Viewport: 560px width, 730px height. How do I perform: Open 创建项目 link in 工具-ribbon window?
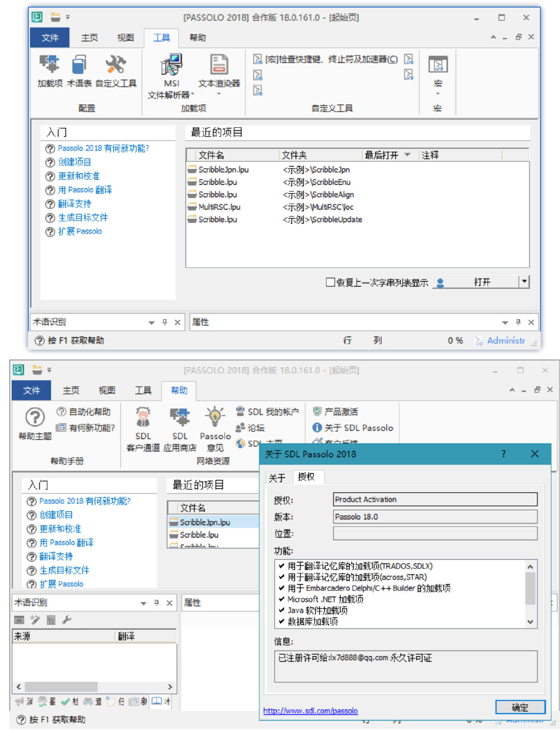pyautogui.click(x=75, y=162)
